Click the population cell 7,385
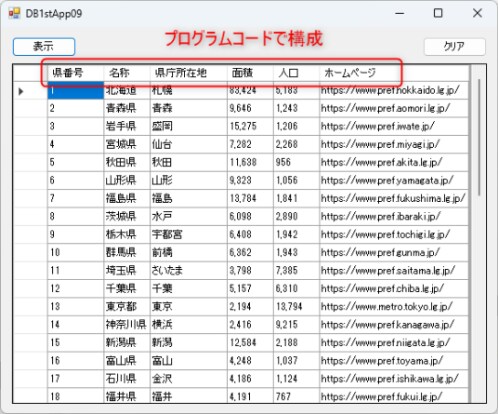The image size is (498, 414). (x=296, y=270)
